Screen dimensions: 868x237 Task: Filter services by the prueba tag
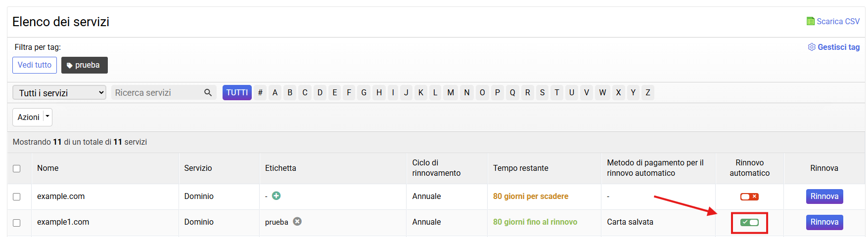84,65
